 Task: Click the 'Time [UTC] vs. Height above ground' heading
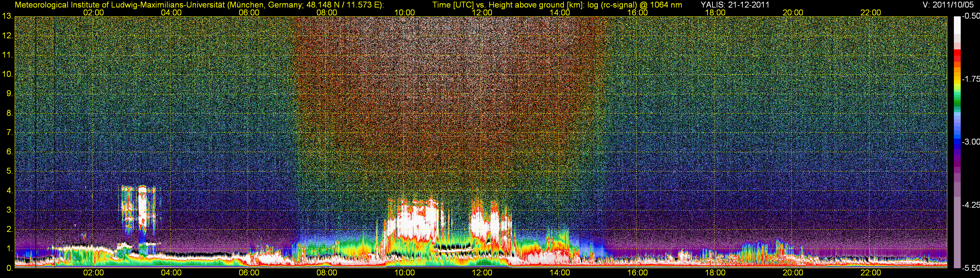pyautogui.click(x=557, y=5)
